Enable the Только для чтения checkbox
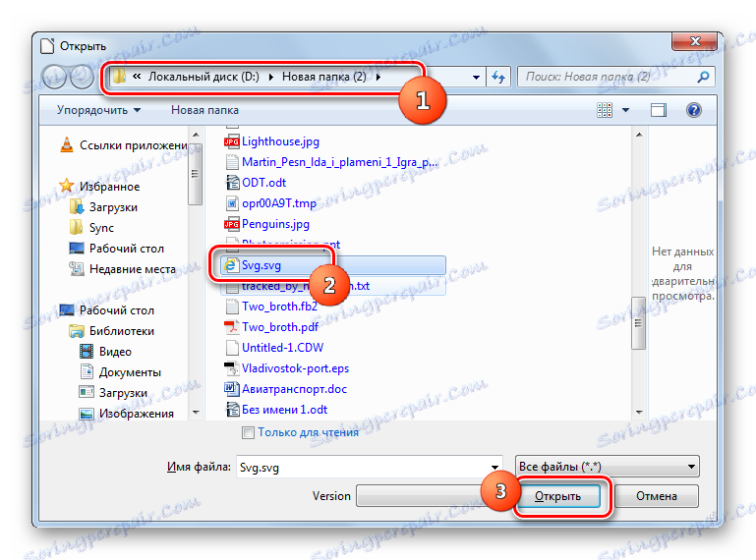The image size is (756, 560). click(x=248, y=432)
